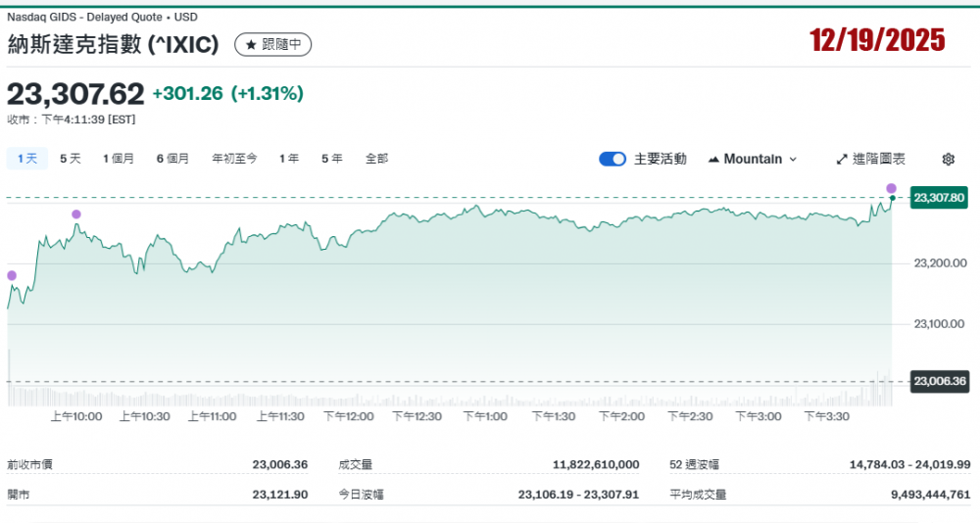This screenshot has height=523, width=980.
Task: Click the purple event marker at market open
Action: 12,276
